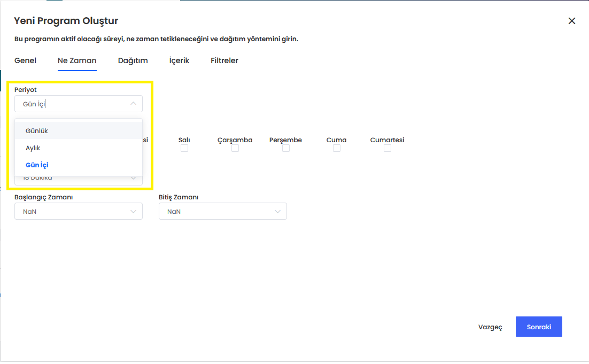Open the Bitiş Zamanı dropdown

[223, 212]
